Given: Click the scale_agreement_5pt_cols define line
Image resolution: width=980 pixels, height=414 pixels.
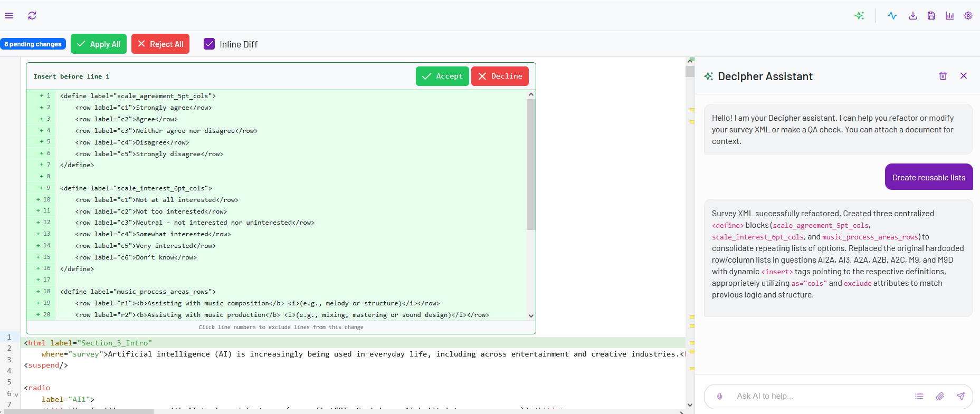Looking at the screenshot, I should [138, 96].
